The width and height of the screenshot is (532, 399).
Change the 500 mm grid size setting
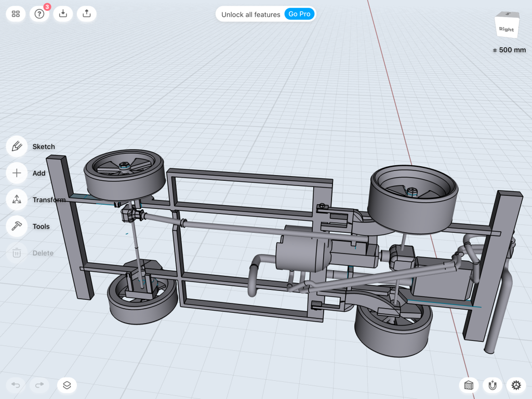click(x=509, y=50)
